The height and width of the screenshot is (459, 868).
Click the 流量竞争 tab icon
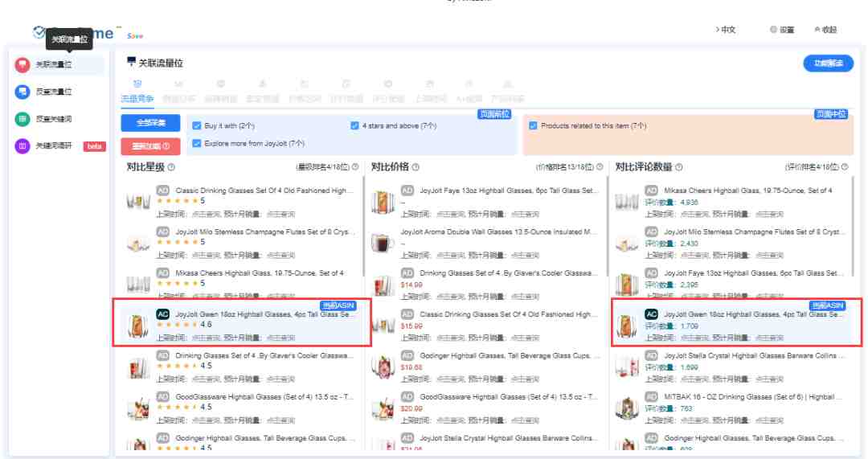pos(137,84)
